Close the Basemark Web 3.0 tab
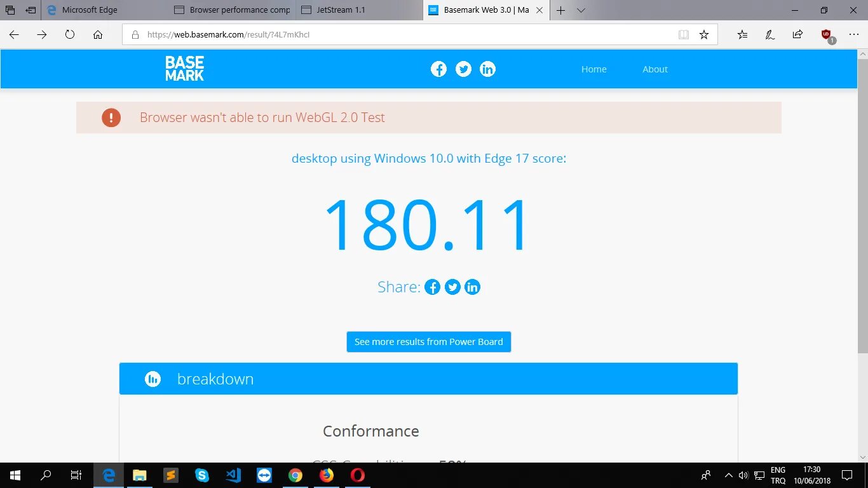868x488 pixels. pyautogui.click(x=540, y=10)
